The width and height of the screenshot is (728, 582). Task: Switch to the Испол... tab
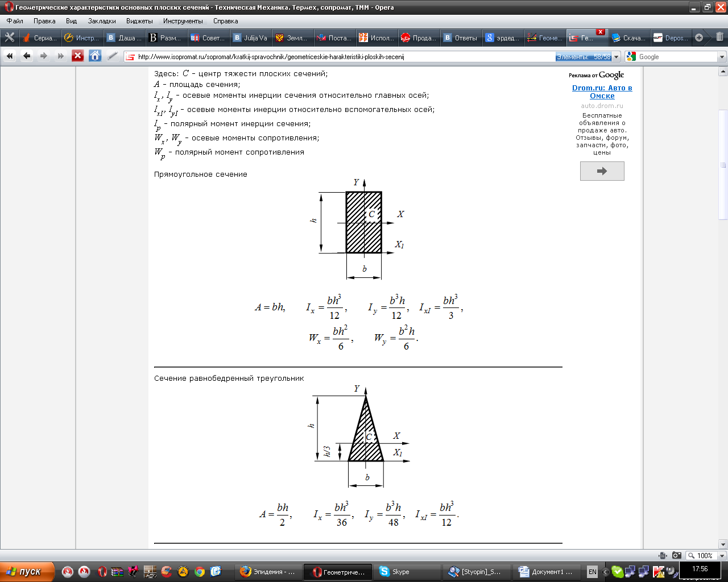point(376,38)
